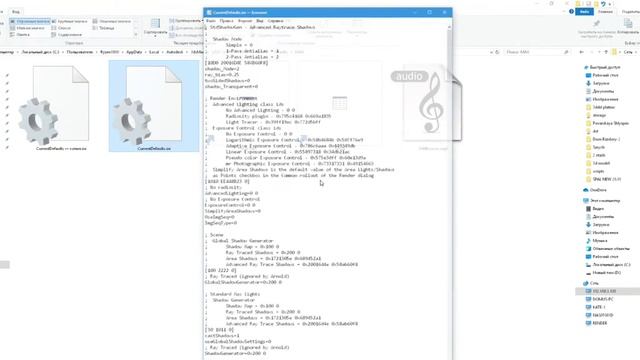Choose Medium icons layout option
The height and width of the screenshot is (360, 640).
point(112,21)
